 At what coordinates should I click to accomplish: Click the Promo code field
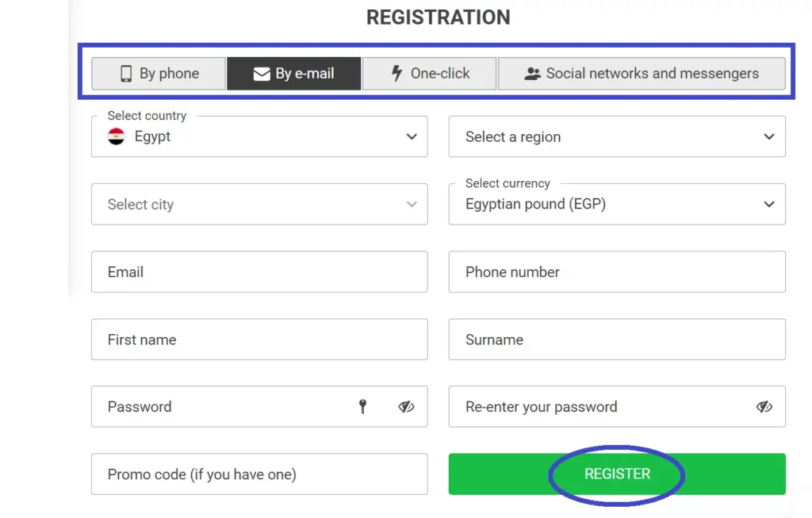pyautogui.click(x=259, y=474)
